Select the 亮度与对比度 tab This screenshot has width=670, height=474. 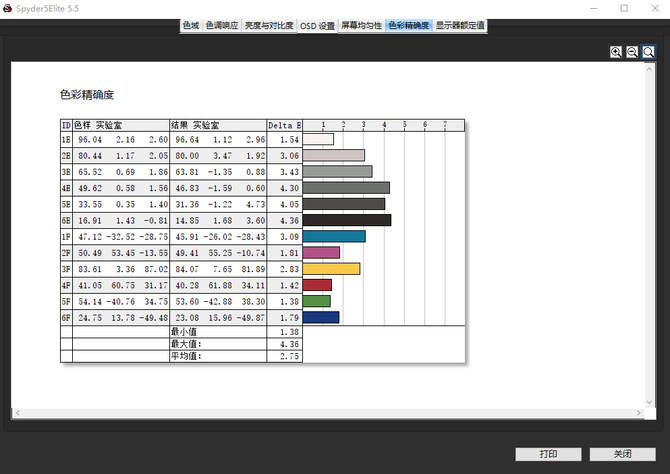tap(269, 25)
